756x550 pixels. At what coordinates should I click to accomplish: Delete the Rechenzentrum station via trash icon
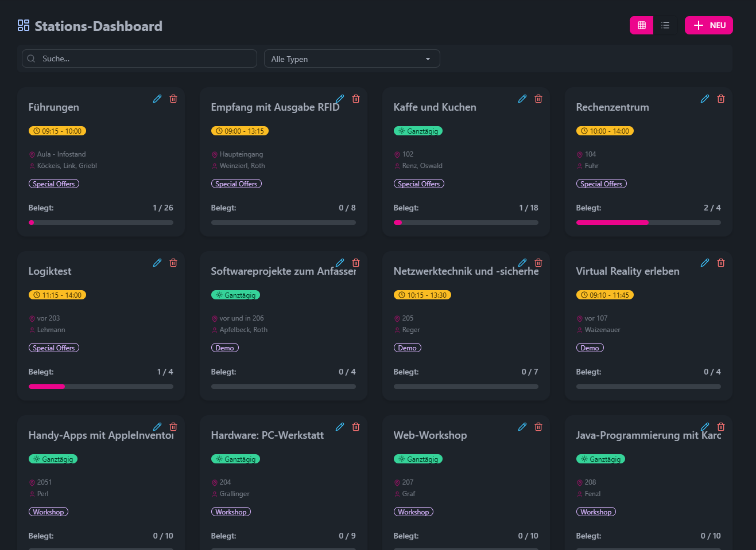pyautogui.click(x=721, y=99)
